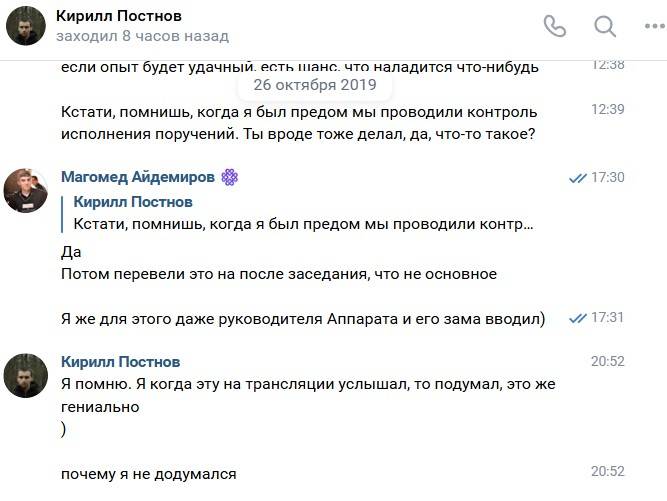The height and width of the screenshot is (501, 667).
Task: Open the Кирилл Постнов header name
Action: (x=119, y=16)
